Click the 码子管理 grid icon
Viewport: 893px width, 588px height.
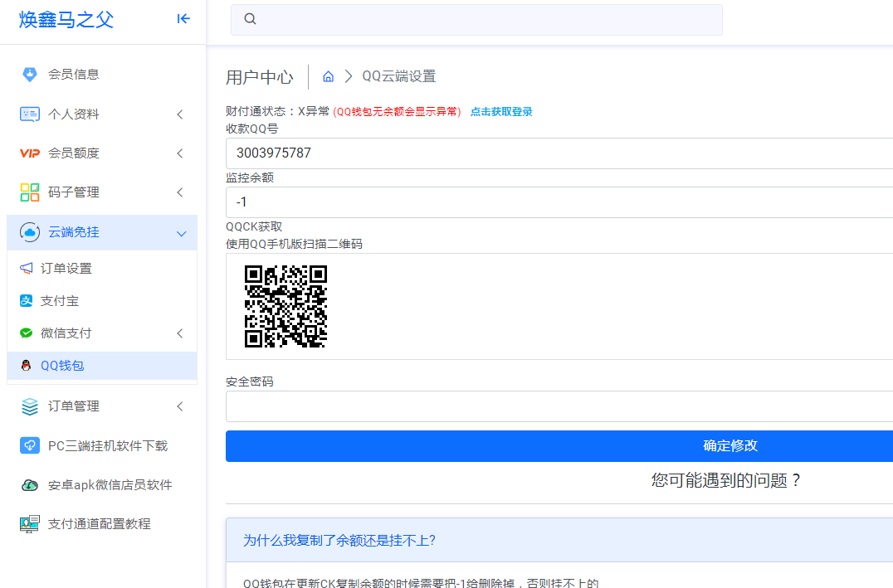pos(29,192)
